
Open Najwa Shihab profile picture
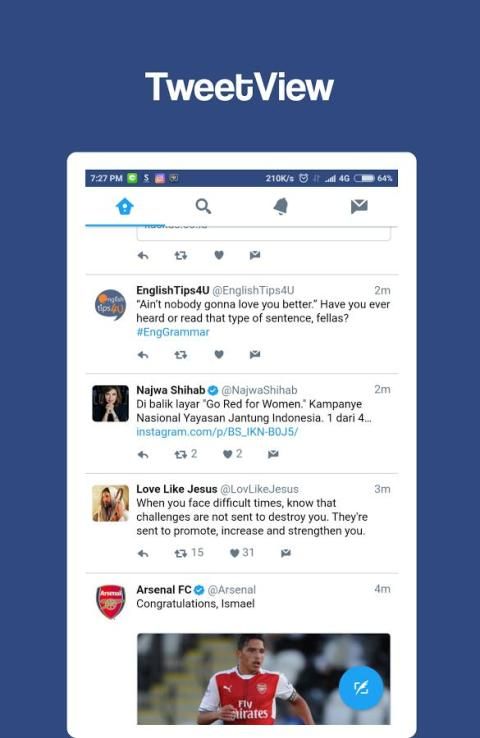coord(111,403)
